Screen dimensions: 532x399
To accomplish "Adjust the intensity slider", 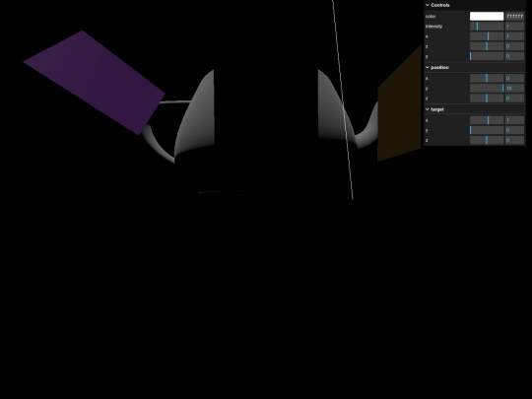I will coord(487,27).
